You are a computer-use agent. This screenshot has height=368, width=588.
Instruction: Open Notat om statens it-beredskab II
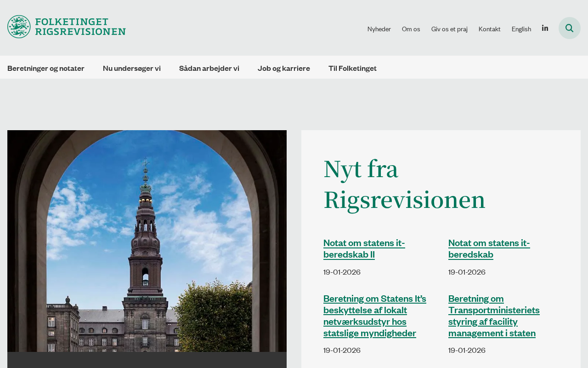pos(364,248)
